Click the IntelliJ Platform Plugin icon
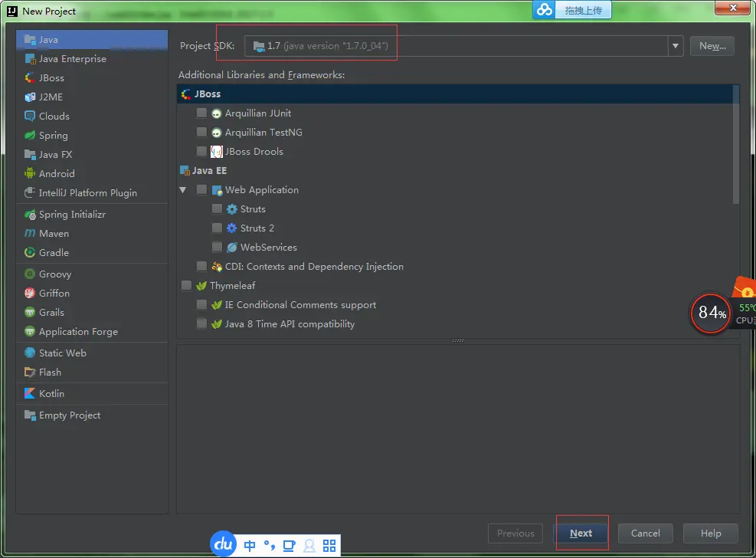Screen dimensions: 756x558 [x=30, y=193]
